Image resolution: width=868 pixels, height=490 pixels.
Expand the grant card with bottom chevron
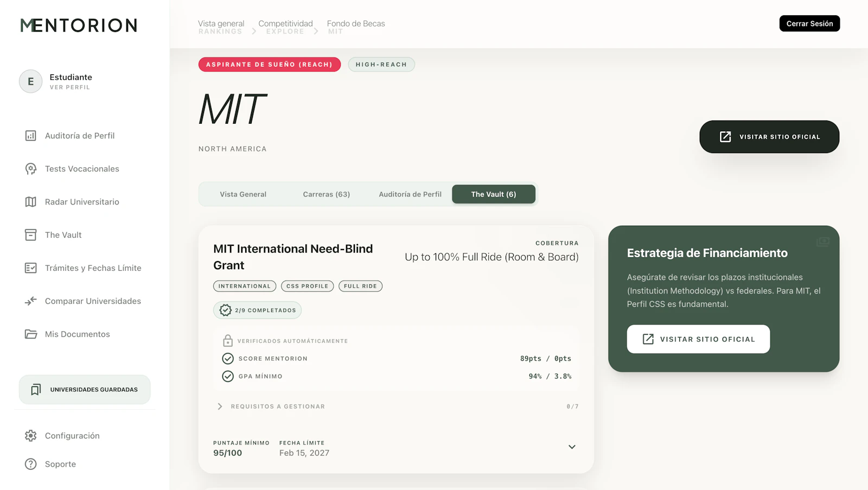(572, 447)
